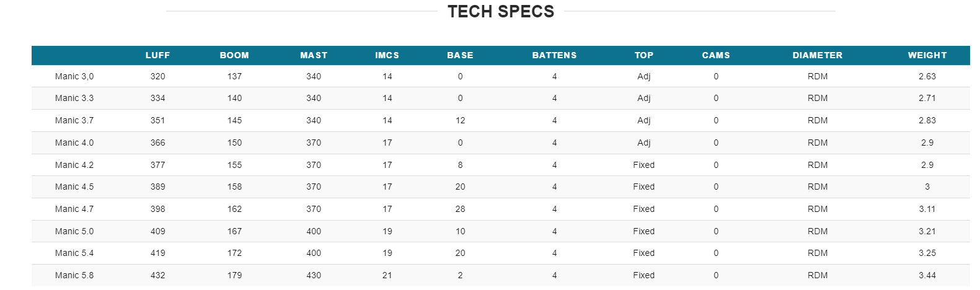
Task: Click luff value 366 for Manic 4.0
Action: tap(157, 143)
